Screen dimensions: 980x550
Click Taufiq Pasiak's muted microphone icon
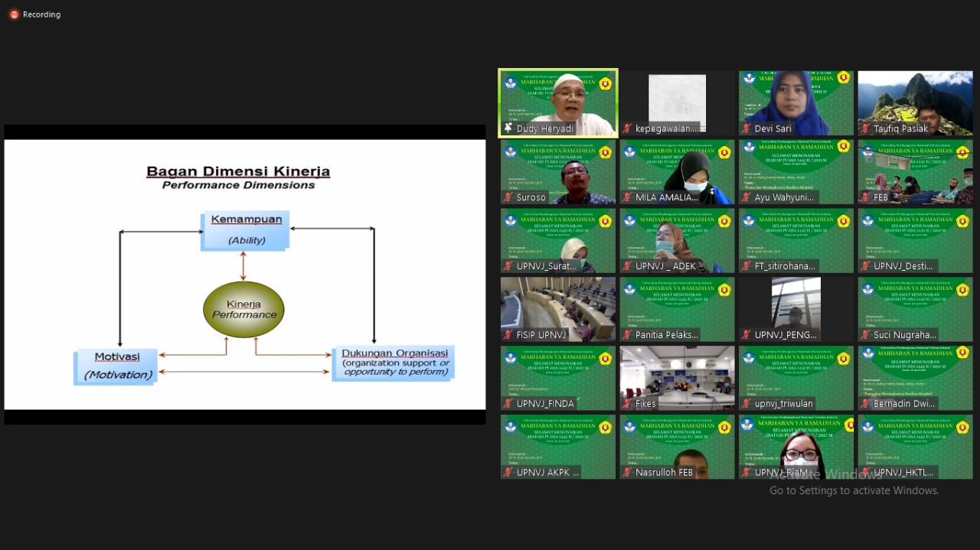(x=866, y=129)
